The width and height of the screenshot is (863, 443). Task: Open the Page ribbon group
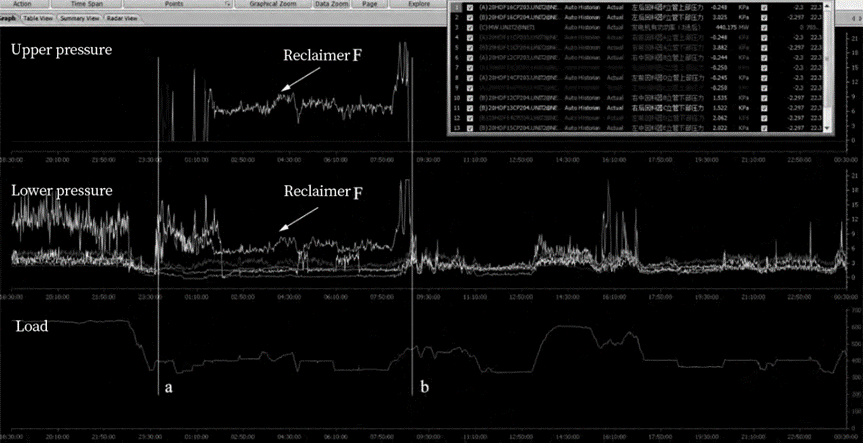[x=369, y=3]
